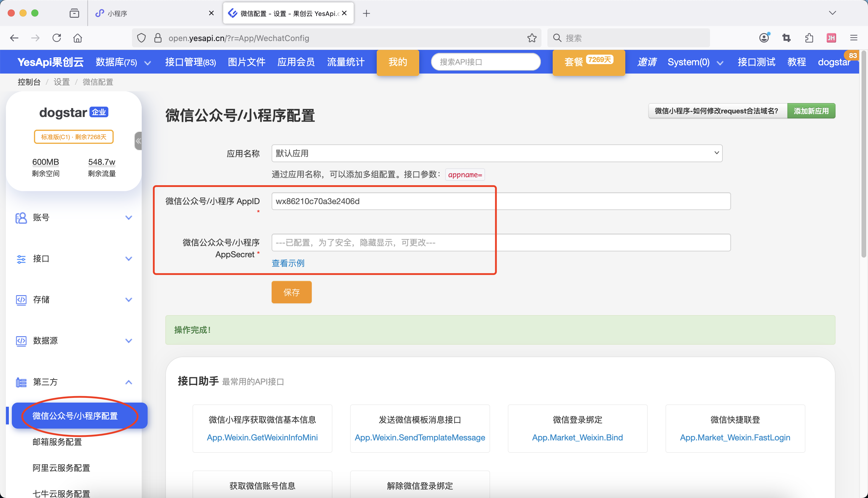Collapse sidebar with double-arrow handle
This screenshot has height=498, width=868.
coord(138,141)
